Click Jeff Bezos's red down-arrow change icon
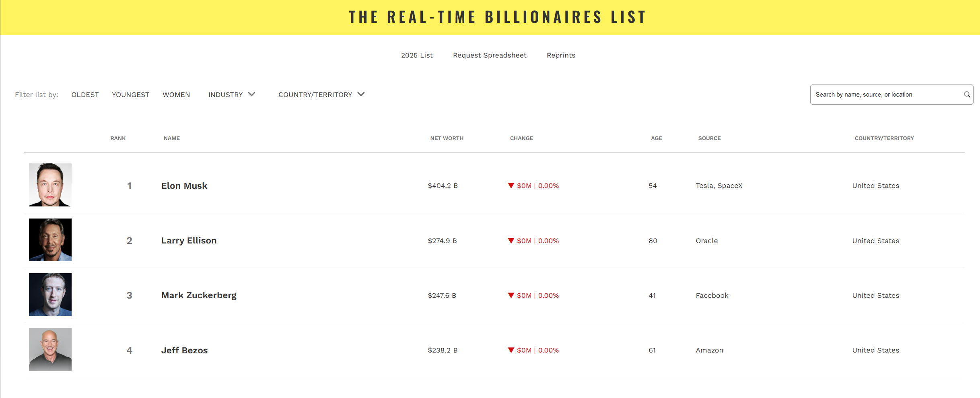The height and width of the screenshot is (398, 980). [x=511, y=350]
